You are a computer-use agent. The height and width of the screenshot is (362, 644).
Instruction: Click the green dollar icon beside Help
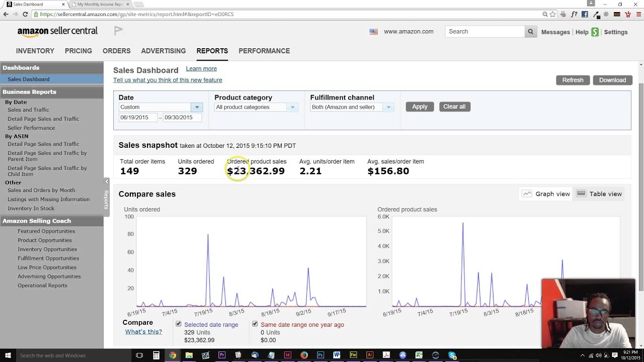point(595,32)
